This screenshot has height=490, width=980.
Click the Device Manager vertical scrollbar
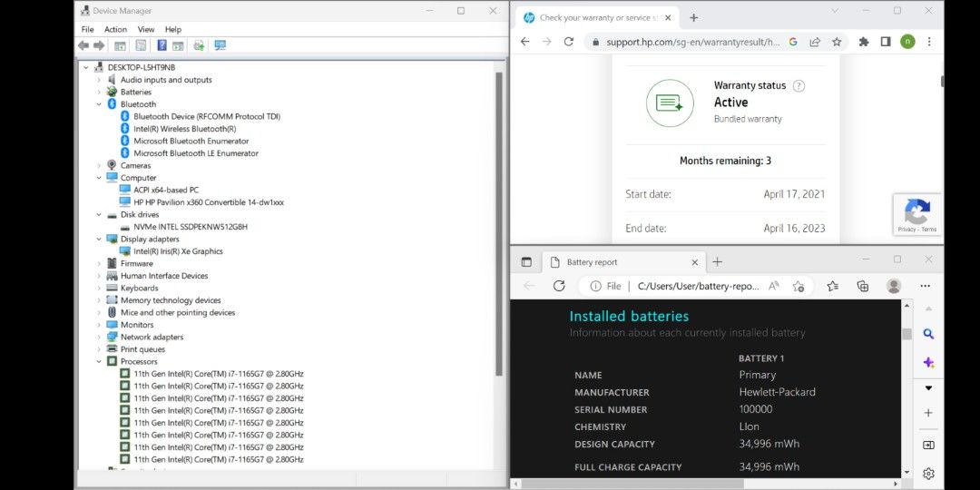(498, 227)
